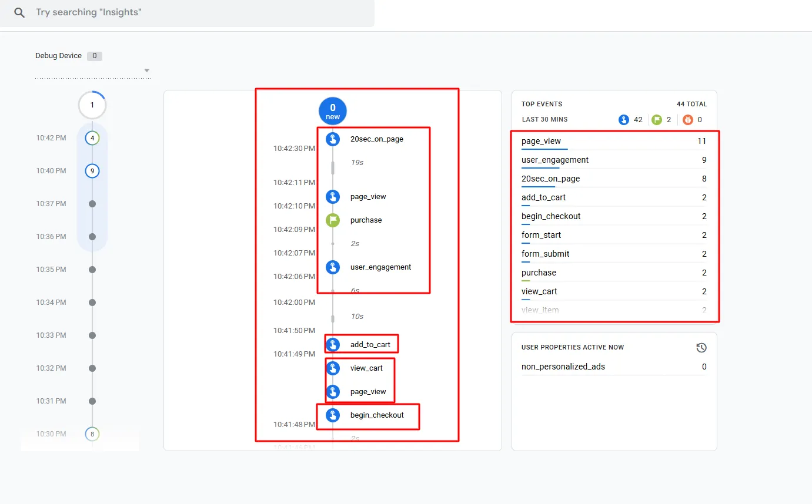The width and height of the screenshot is (812, 504).
Task: Click the search magnifier icon
Action: tap(19, 12)
